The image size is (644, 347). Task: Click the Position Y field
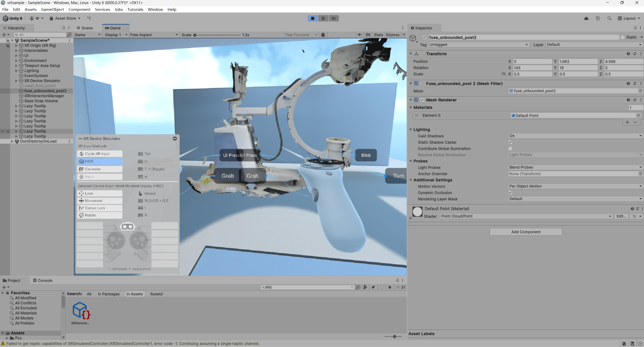pyautogui.click(x=578, y=61)
